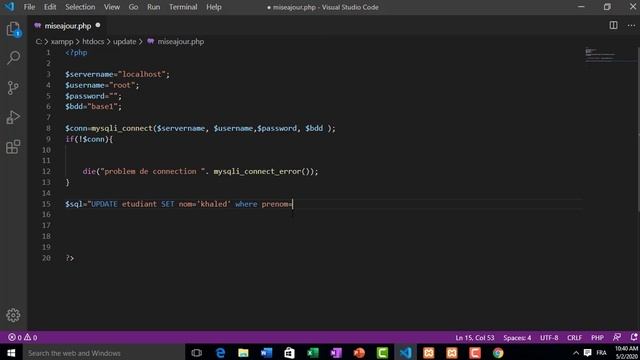Expand the htdocs breadcrumb folder
Screen dimensions: 640x360
point(93,42)
